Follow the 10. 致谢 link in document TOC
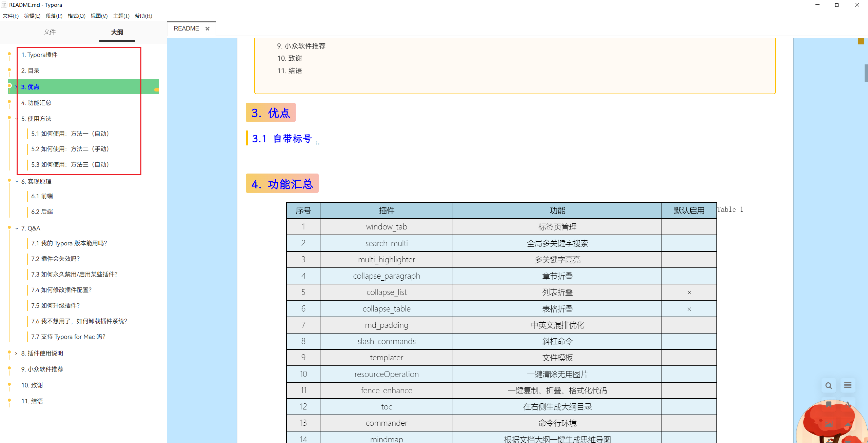This screenshot has width=868, height=443. [290, 58]
